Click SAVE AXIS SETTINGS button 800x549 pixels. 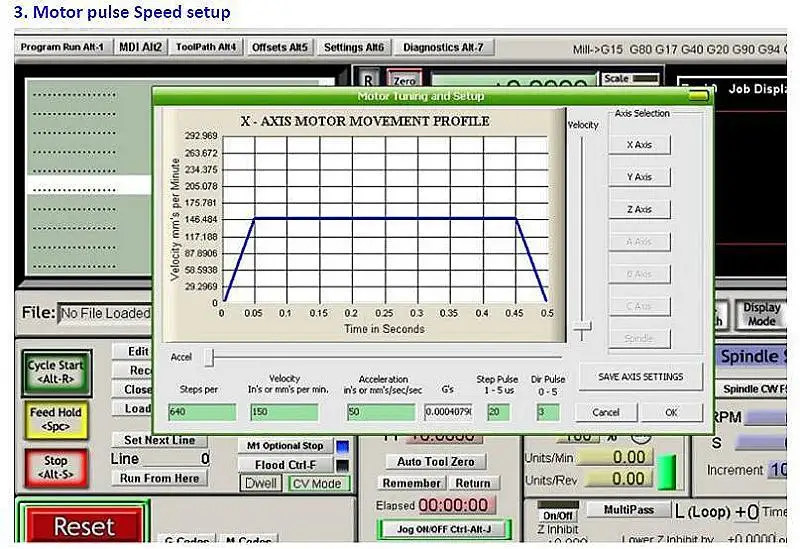(640, 377)
